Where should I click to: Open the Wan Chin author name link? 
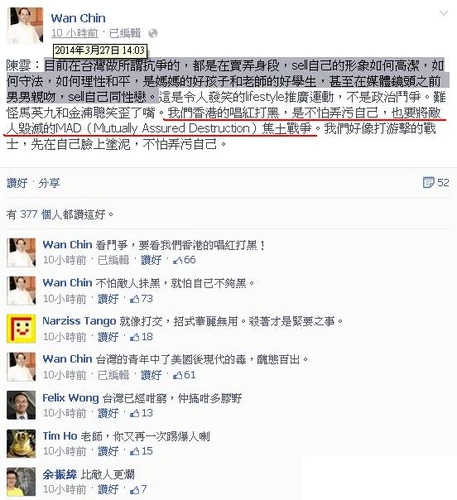point(78,18)
